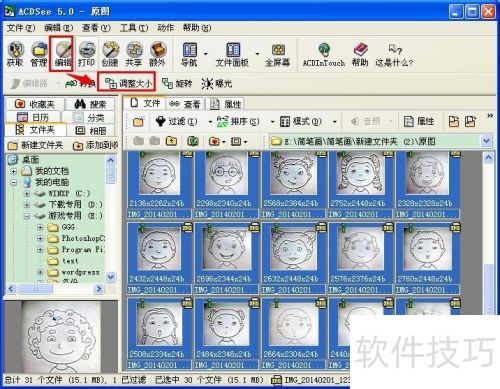Open the address path dropdown
500x389 pixels.
tap(486, 141)
